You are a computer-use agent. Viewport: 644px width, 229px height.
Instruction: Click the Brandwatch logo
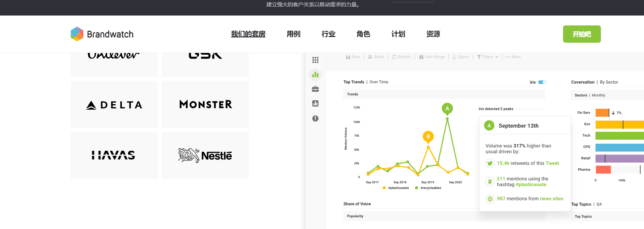[x=102, y=34]
